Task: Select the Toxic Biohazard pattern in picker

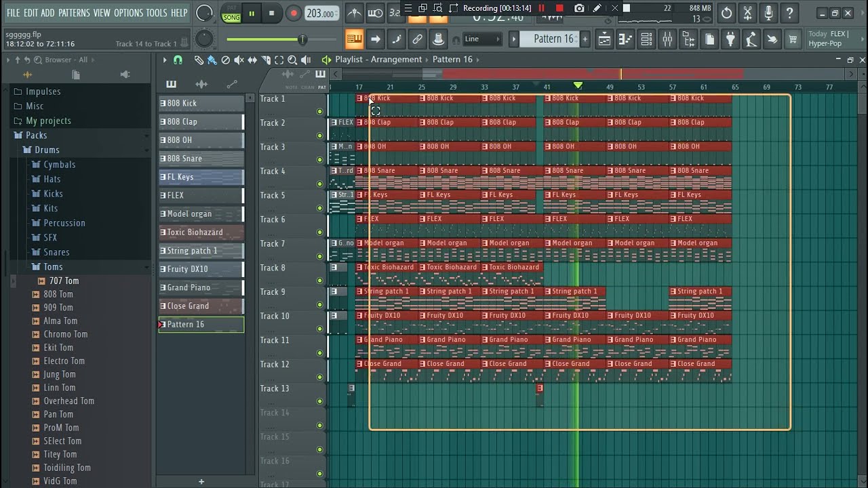Action: [201, 232]
